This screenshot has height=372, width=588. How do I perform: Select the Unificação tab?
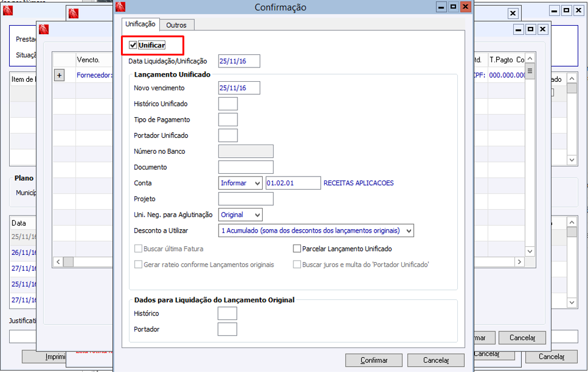click(x=140, y=24)
